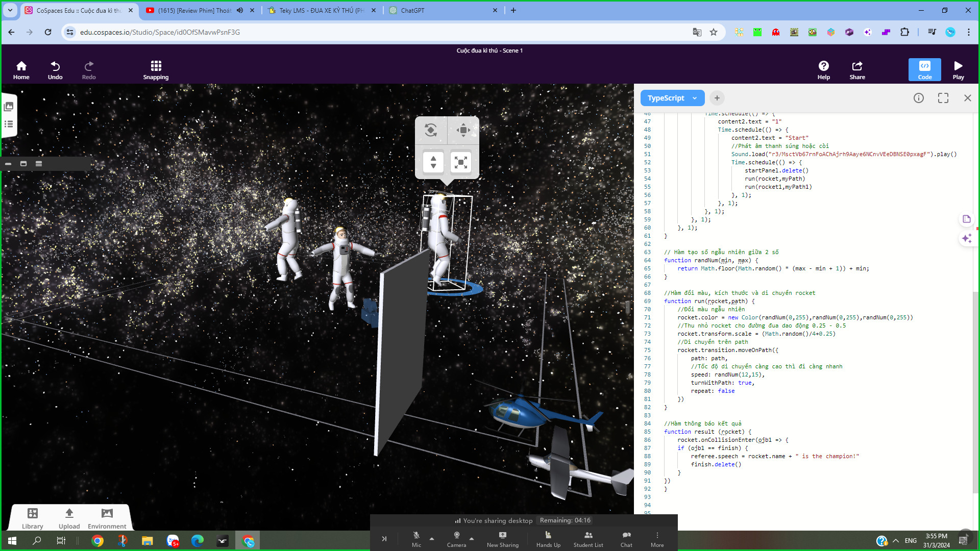The image size is (980, 551).
Task: Open the object list panel icon
Action: [x=9, y=124]
